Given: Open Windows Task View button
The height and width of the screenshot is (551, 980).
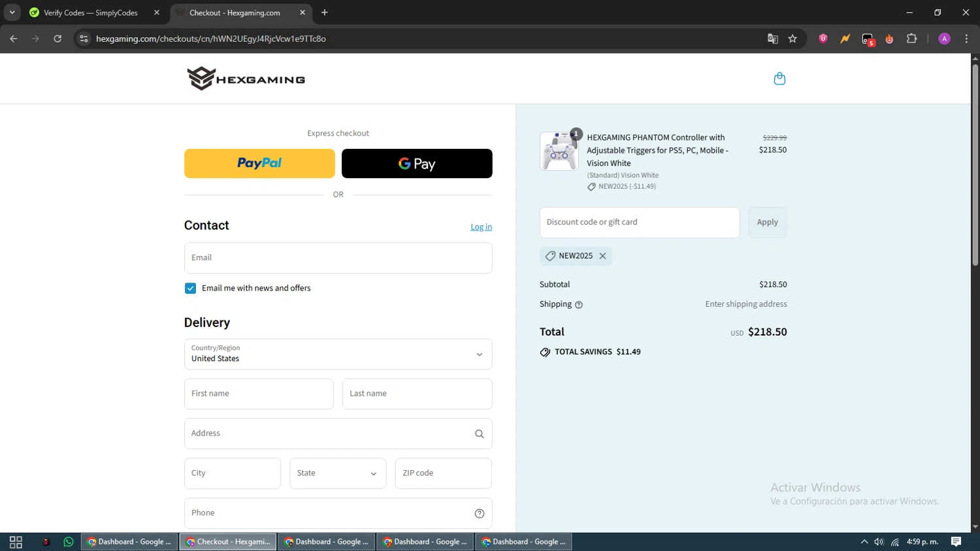Looking at the screenshot, I should pyautogui.click(x=16, y=542).
